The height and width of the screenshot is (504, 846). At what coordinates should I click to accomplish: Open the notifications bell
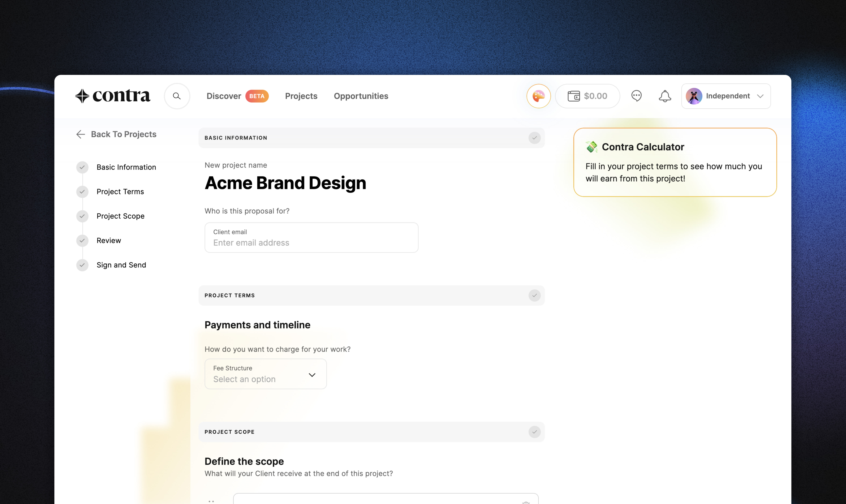click(x=665, y=96)
